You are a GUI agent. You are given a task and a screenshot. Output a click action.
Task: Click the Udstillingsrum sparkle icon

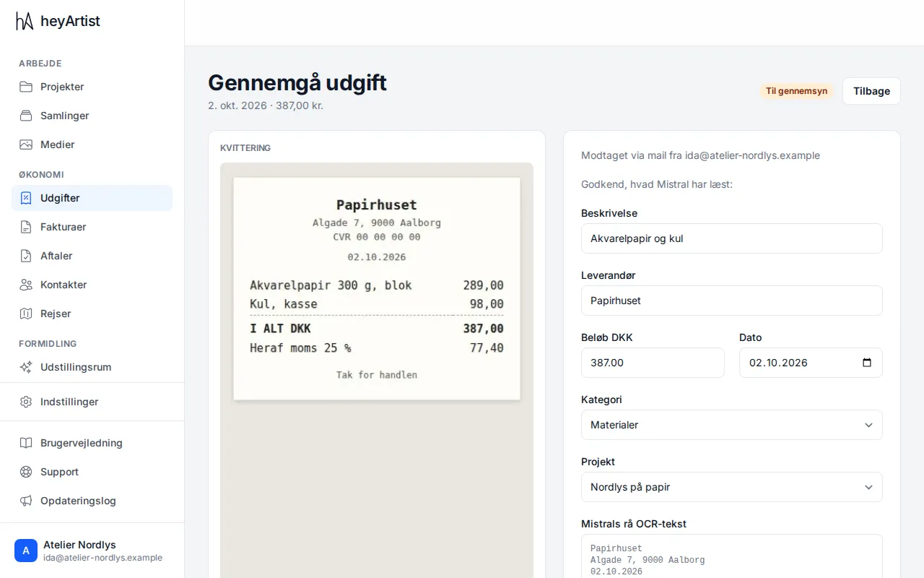click(26, 367)
